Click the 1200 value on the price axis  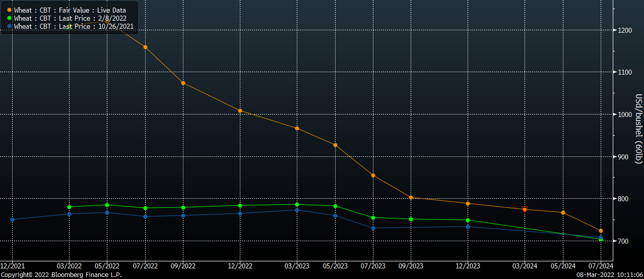625,30
